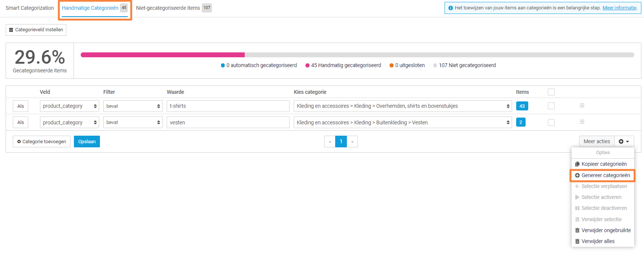Click the Opslaan button

pos(87,142)
